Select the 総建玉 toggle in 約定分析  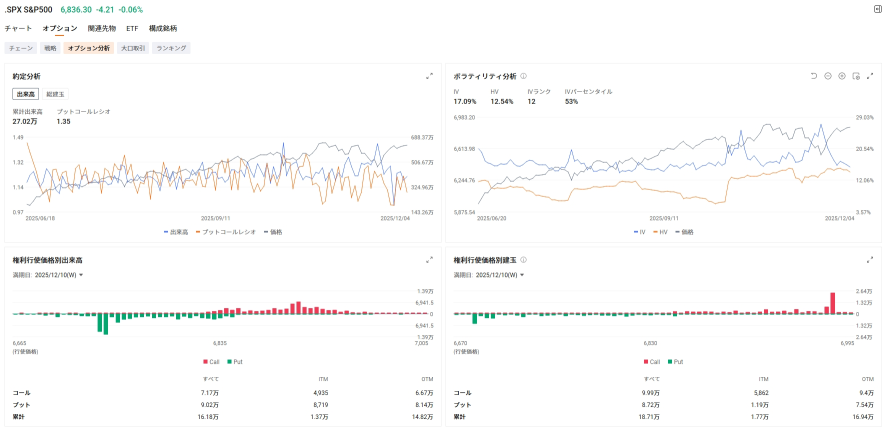[55, 94]
